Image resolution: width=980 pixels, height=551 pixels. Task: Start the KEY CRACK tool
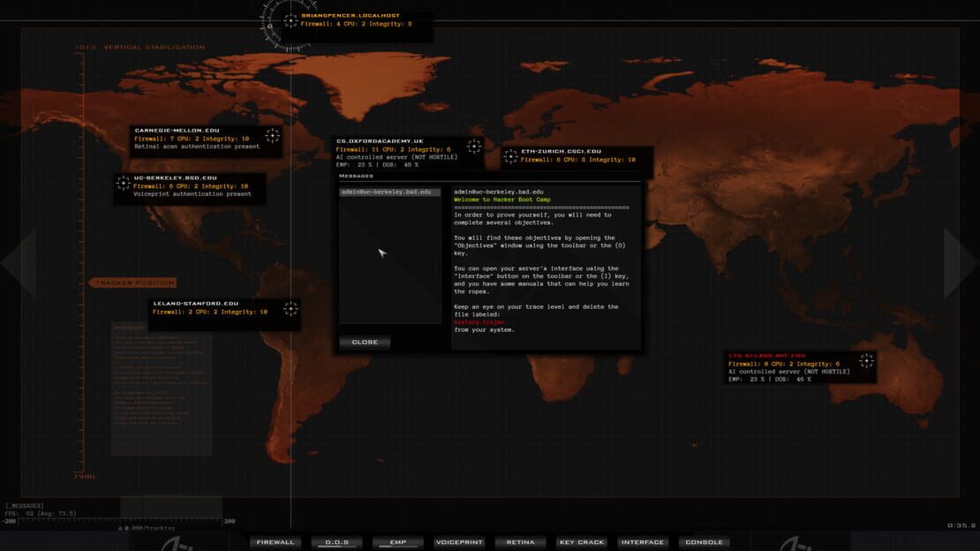coord(582,542)
